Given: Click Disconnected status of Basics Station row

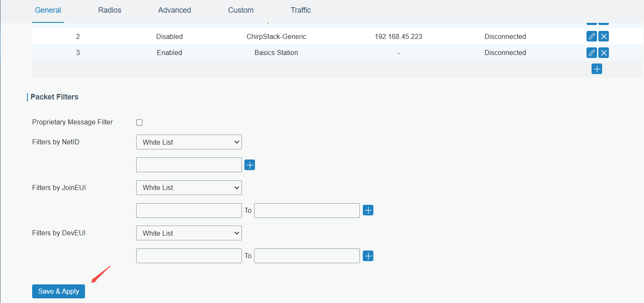Looking at the screenshot, I should (505, 53).
